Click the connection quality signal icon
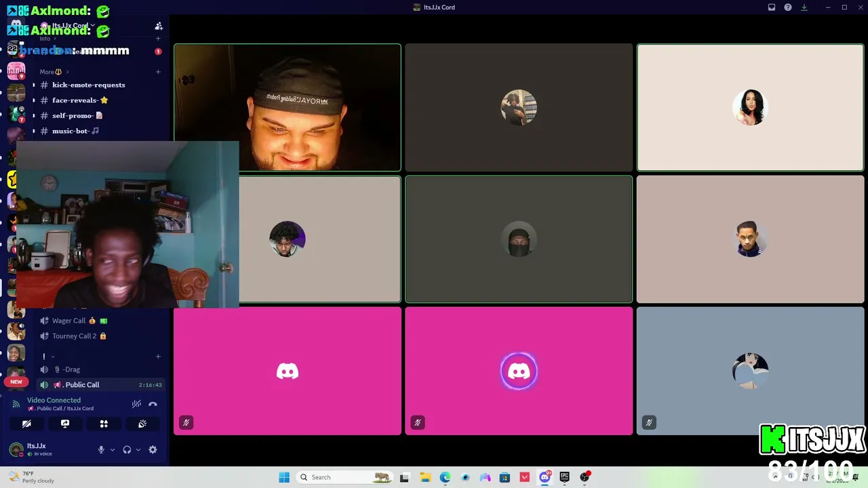 tap(16, 404)
